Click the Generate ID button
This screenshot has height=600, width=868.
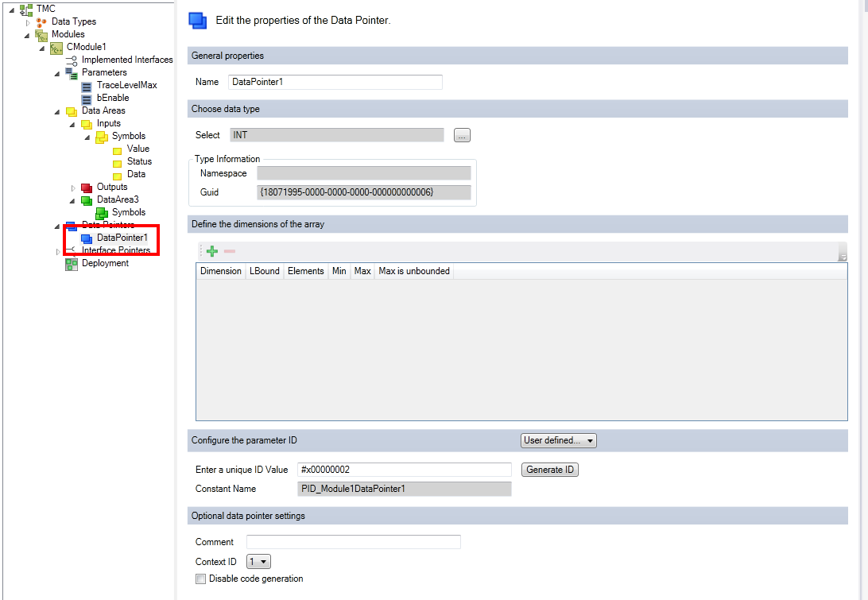pos(550,470)
